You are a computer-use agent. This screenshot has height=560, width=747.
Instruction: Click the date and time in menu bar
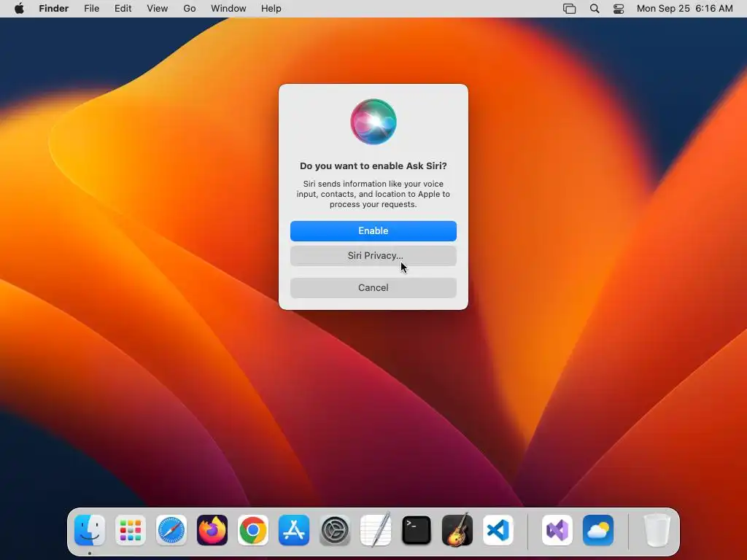pyautogui.click(x=684, y=9)
